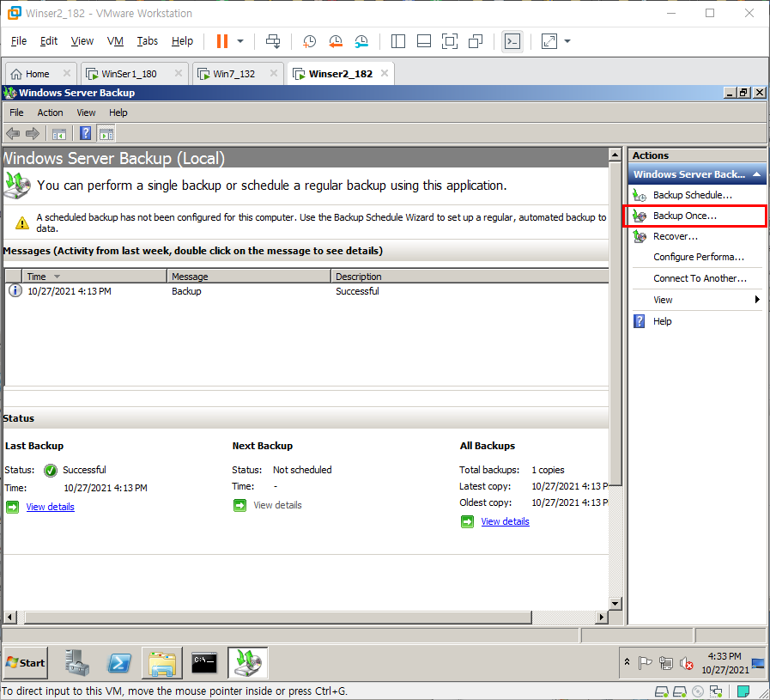Open the Command Prompt taskbar icon
The image size is (770, 700).
click(x=204, y=663)
